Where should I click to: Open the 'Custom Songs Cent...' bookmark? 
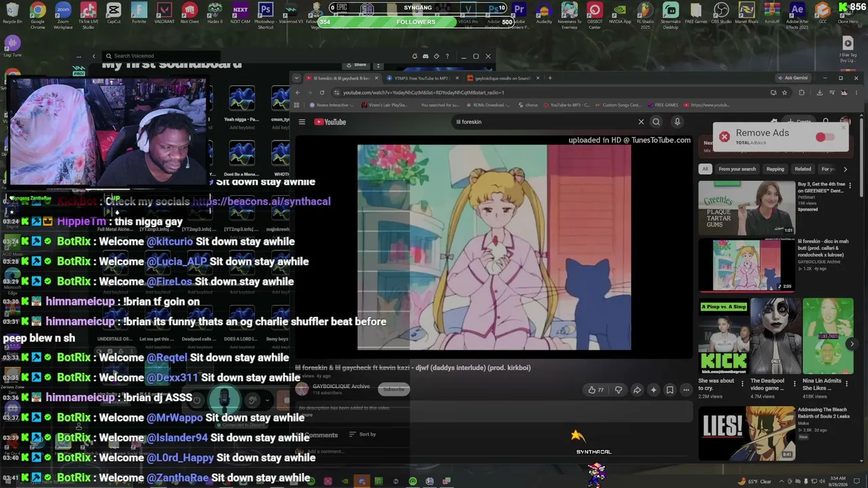pos(617,105)
